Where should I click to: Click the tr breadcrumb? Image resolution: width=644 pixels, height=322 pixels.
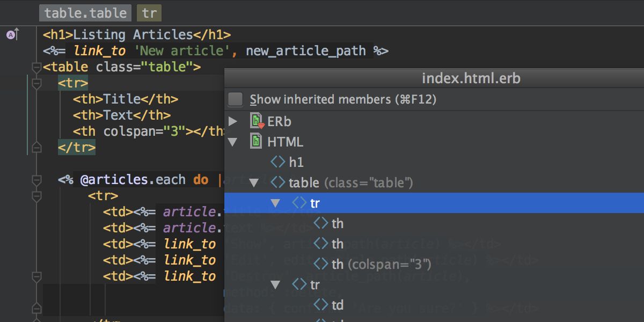[149, 13]
